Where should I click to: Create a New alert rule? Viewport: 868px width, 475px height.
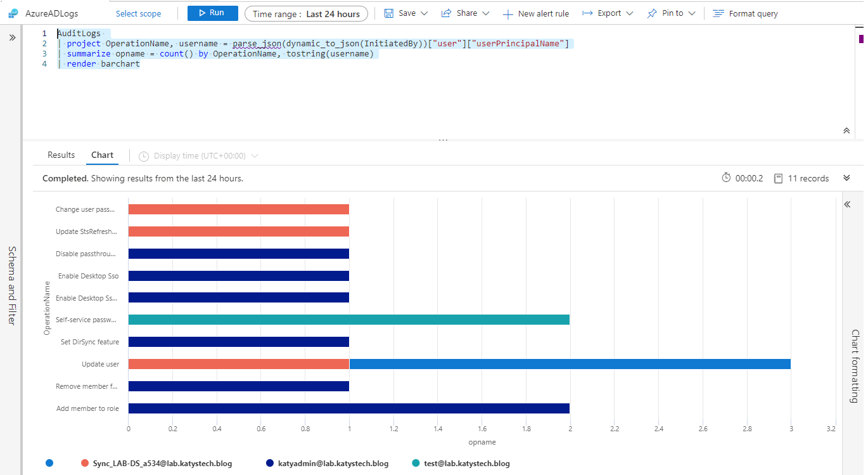[535, 13]
